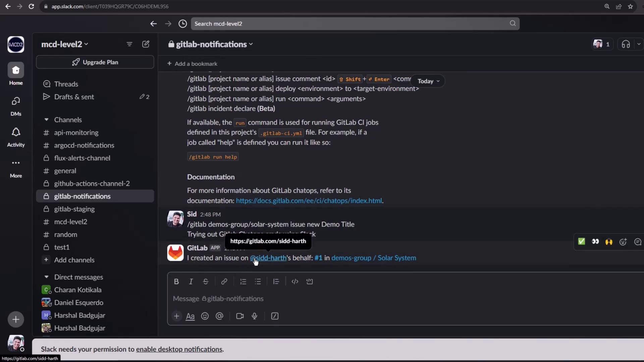
Task: Click the Upgrade Plan button
Action: pyautogui.click(x=95, y=62)
